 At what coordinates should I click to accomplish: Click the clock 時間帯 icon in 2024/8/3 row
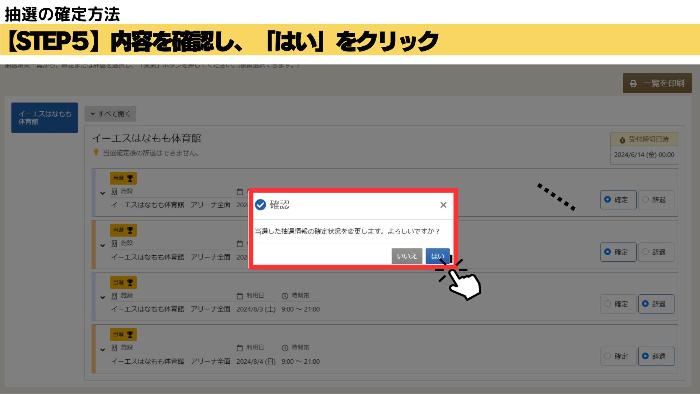(x=285, y=296)
